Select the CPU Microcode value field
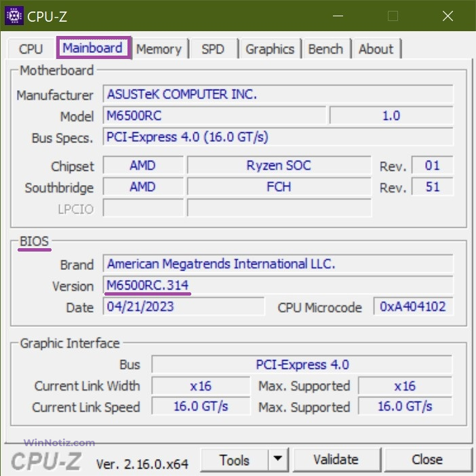 (413, 306)
